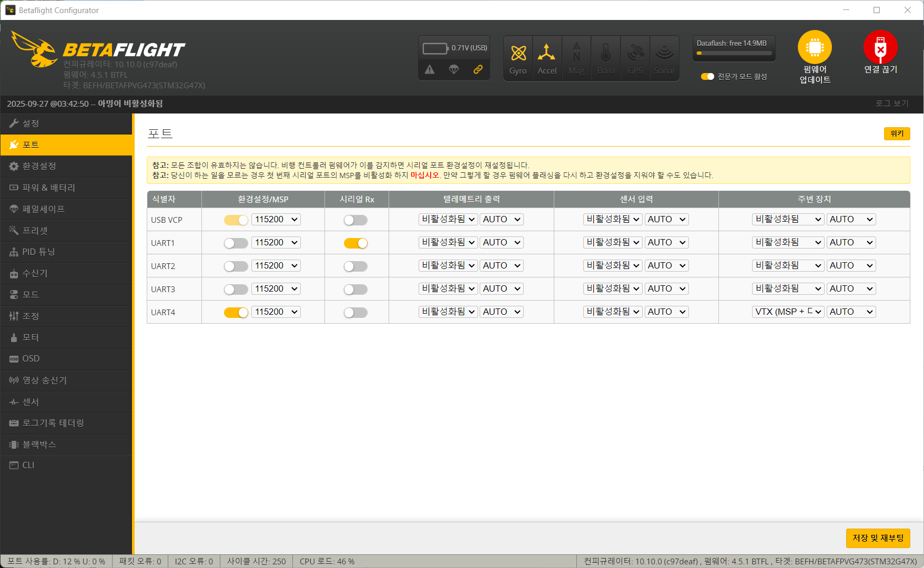Open UART4 telemetry AUTO baud dropdown

[x=502, y=312]
